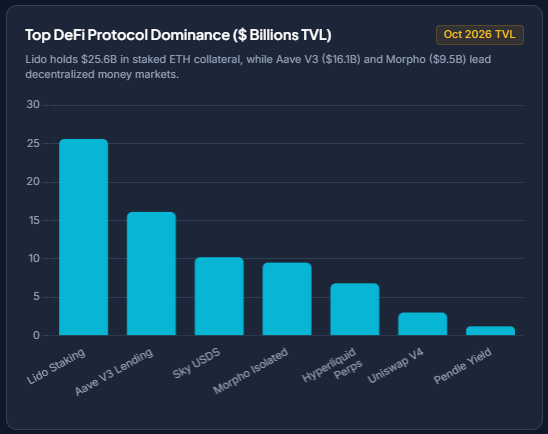The height and width of the screenshot is (434, 548).
Task: Click the 'Hyperliquid Perps' axis label
Action: point(332,364)
